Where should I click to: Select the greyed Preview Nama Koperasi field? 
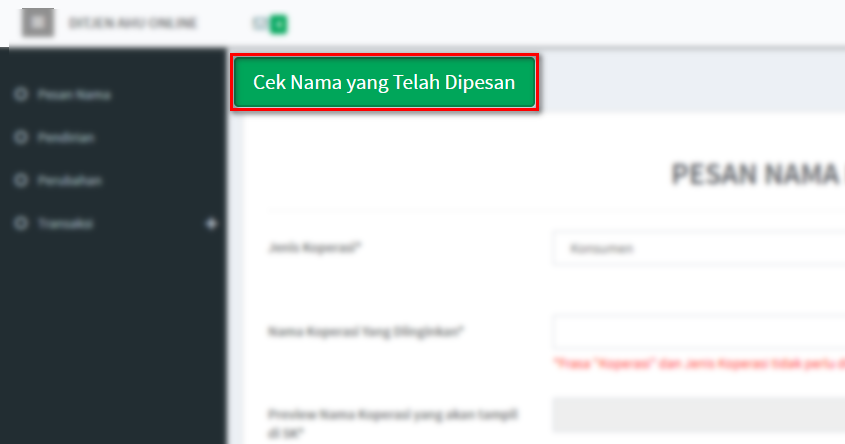point(698,415)
